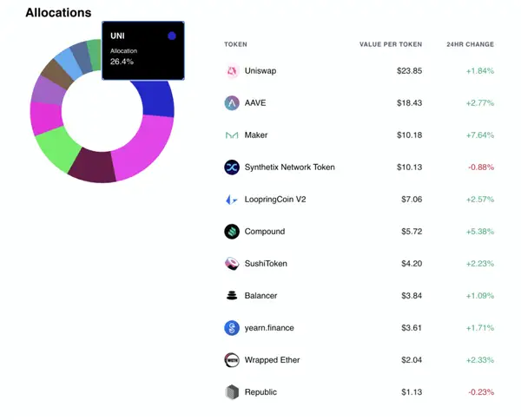The image size is (521, 420).
Task: Open the AAVE token name
Action: (x=255, y=103)
